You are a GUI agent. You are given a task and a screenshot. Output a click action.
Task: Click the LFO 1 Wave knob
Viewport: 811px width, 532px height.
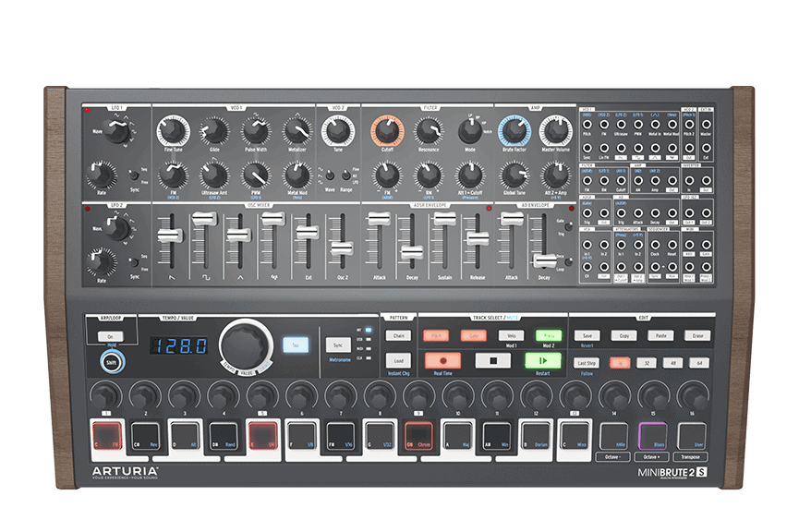[x=115, y=131]
